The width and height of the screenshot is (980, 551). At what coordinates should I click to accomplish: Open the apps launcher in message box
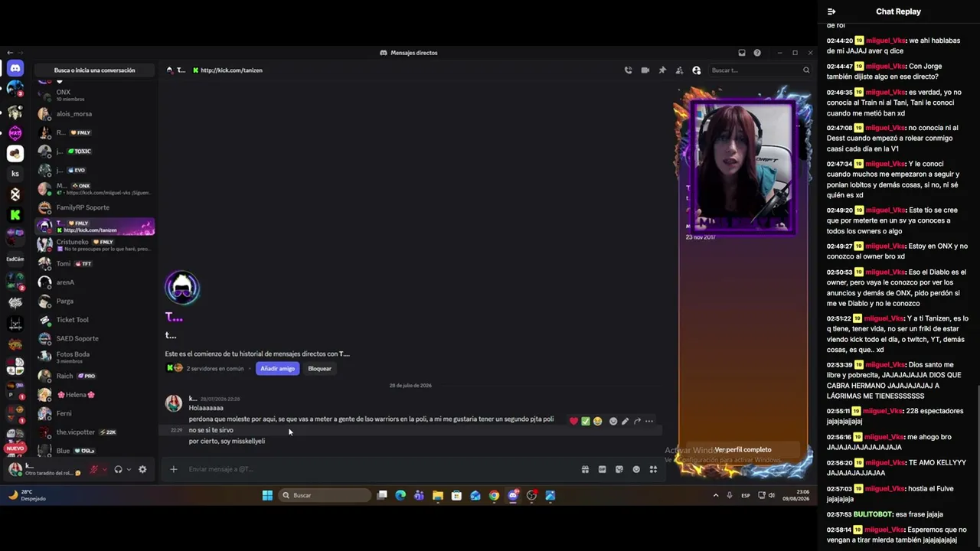(x=653, y=469)
